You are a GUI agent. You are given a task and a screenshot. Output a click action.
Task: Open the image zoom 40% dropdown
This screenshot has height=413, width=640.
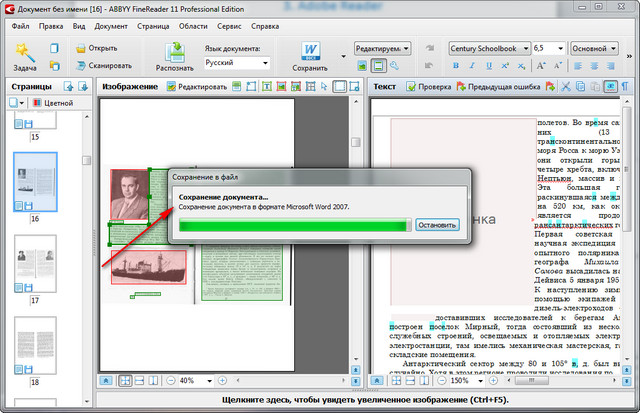(196, 381)
